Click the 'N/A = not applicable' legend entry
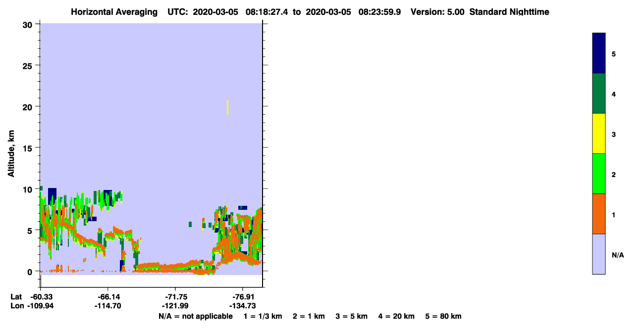 (195, 316)
